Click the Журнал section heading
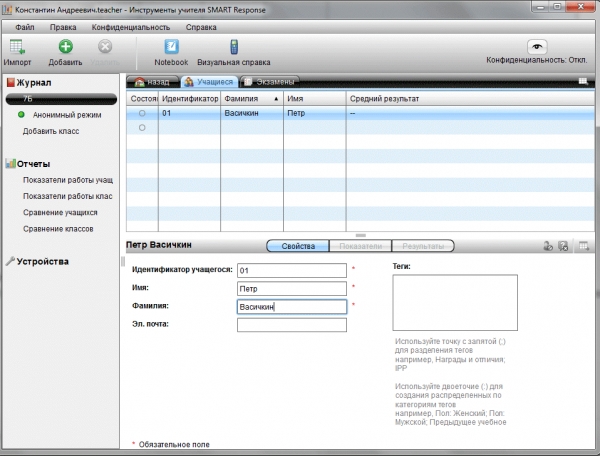This screenshot has height=456, width=600. click(x=34, y=83)
